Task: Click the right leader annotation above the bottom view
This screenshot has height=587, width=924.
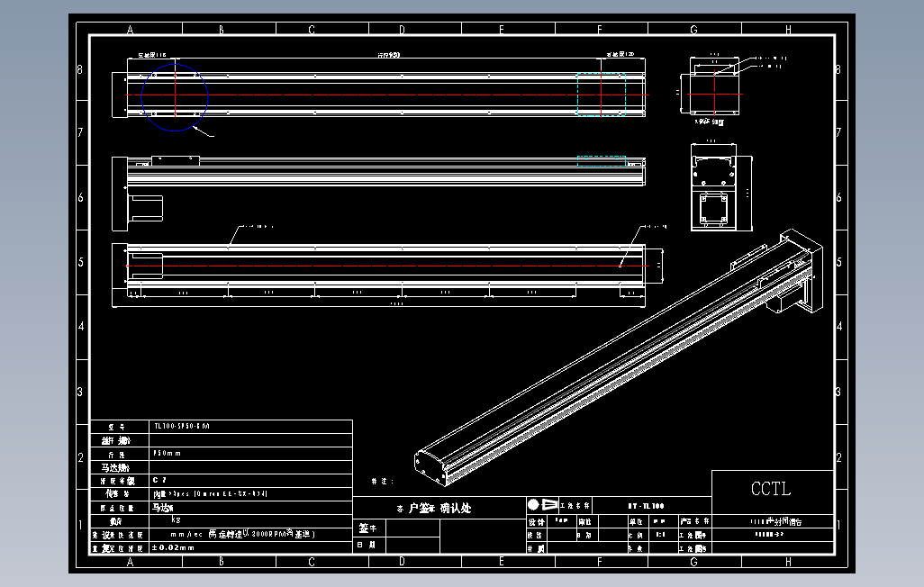Action: click(657, 226)
